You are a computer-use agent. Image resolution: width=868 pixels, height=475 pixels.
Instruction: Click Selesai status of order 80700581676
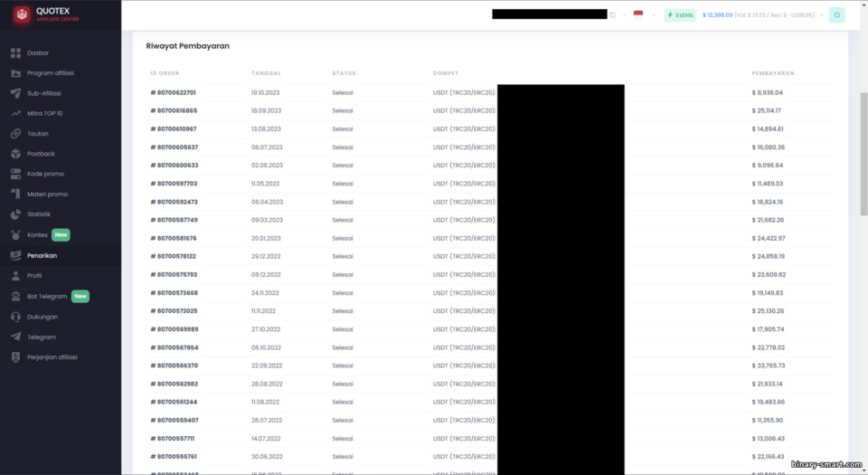[343, 238]
